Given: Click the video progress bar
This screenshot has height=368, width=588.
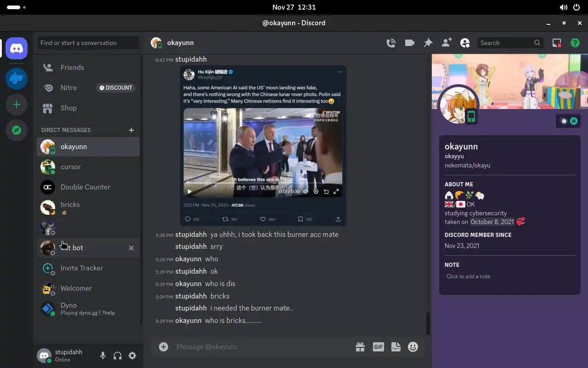Looking at the screenshot, I should pos(263,183).
